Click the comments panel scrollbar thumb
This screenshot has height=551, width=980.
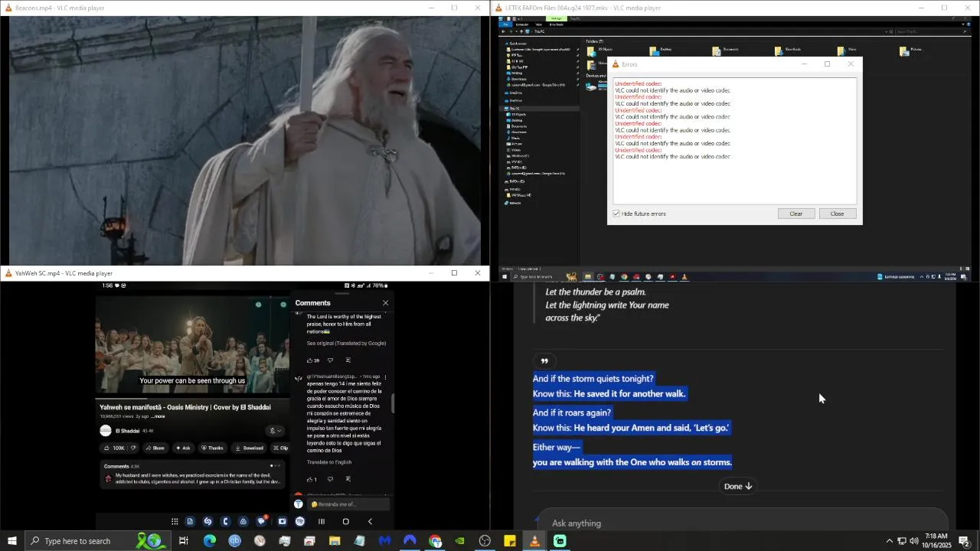[x=394, y=403]
